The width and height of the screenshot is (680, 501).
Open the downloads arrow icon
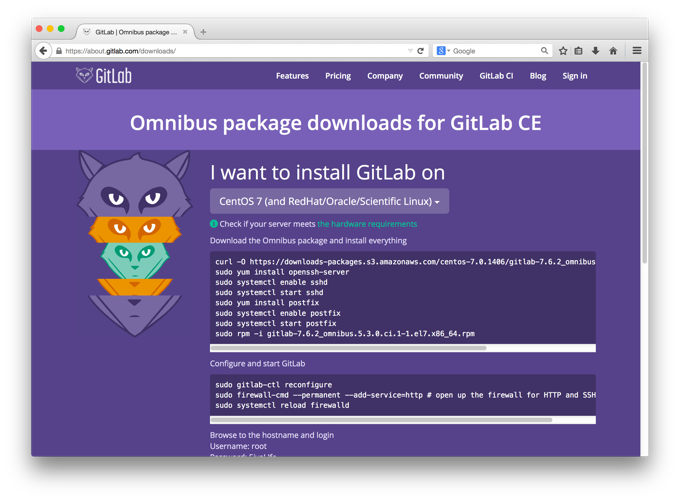coord(595,51)
